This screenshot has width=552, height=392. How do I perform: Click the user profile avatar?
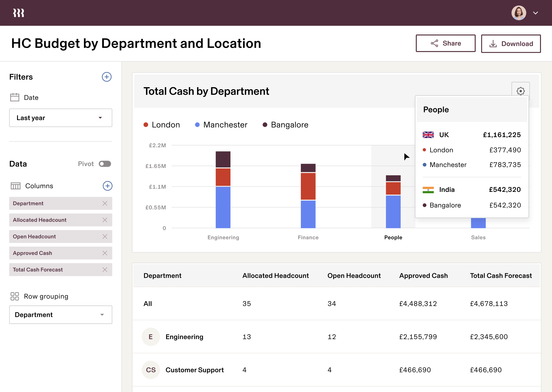pyautogui.click(x=519, y=13)
